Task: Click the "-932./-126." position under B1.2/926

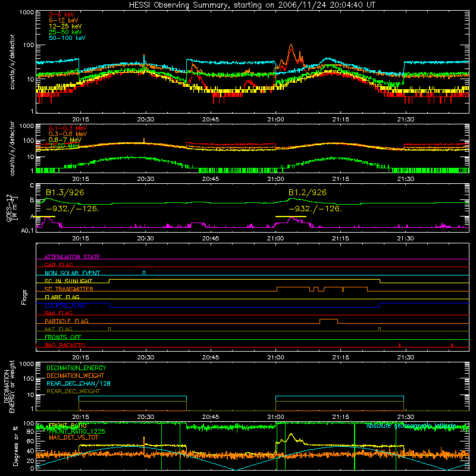Action: (315, 209)
